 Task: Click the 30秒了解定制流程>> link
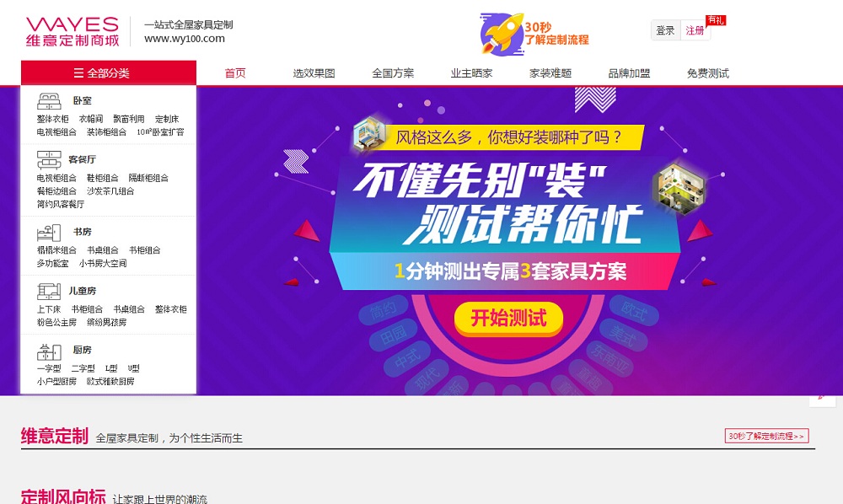coord(766,437)
